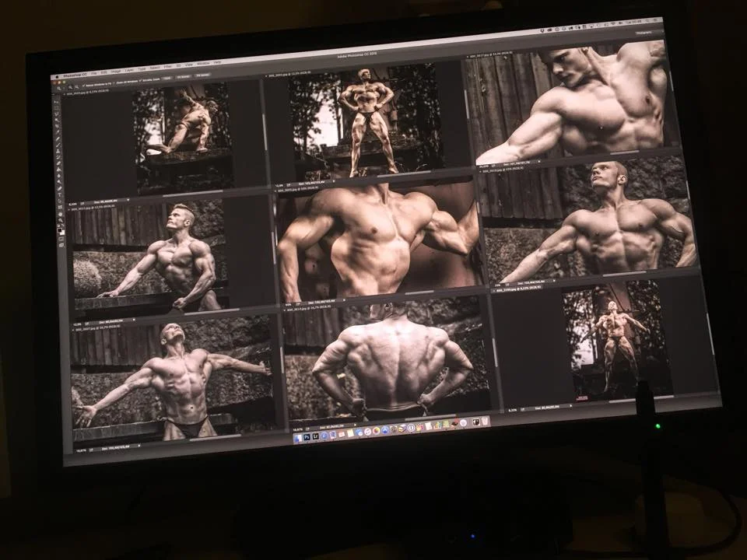Screen dimensions: 747x560
Task: Click the Fit Screen button
Action: tap(182, 77)
